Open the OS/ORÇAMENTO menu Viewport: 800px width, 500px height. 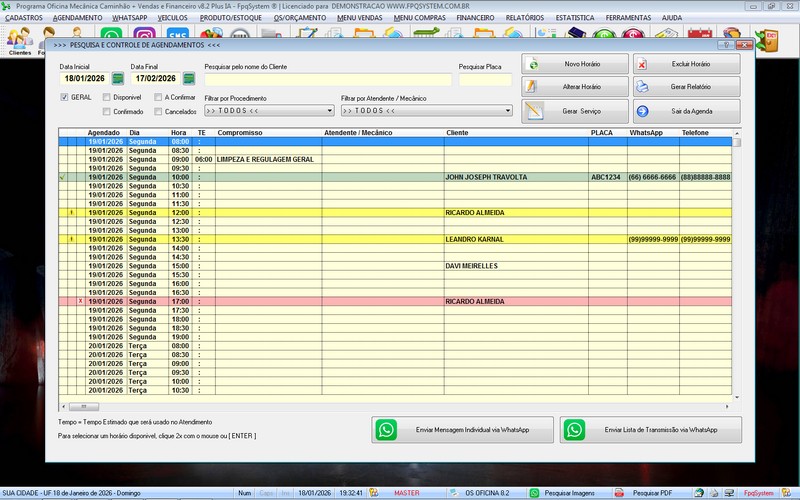click(301, 18)
